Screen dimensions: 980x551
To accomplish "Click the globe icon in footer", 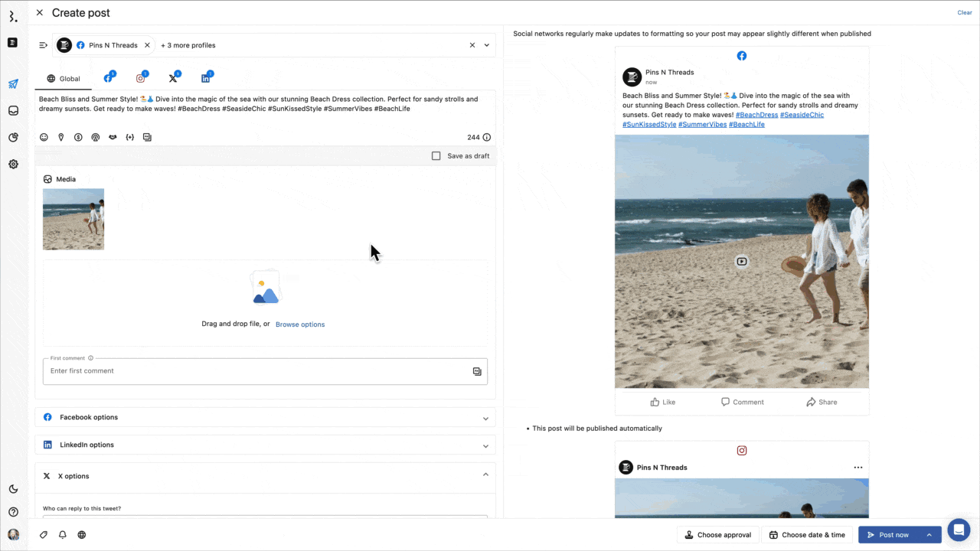I will coord(82,535).
